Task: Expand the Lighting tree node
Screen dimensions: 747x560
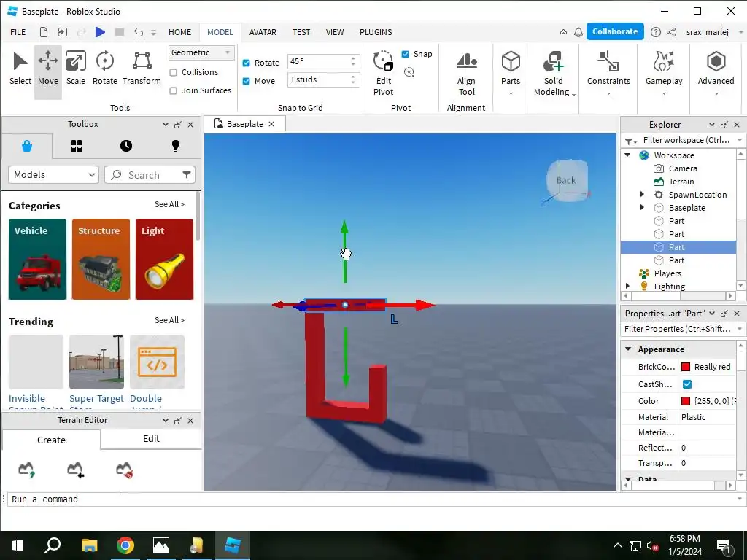Action: pos(628,286)
